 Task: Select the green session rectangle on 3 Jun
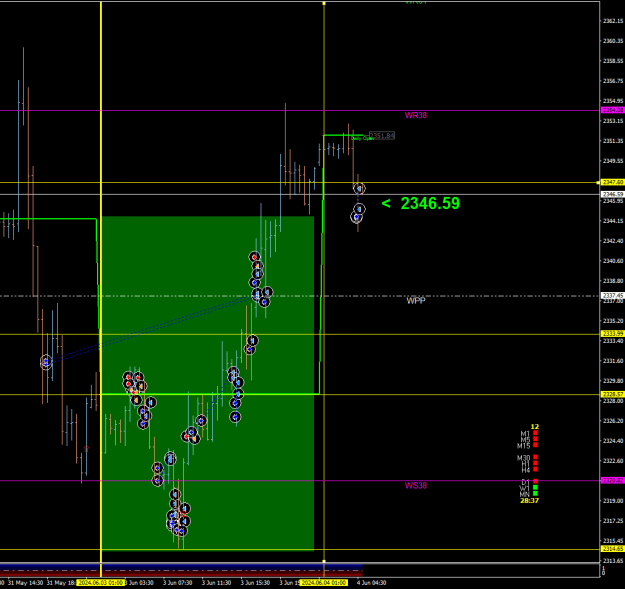[207, 383]
